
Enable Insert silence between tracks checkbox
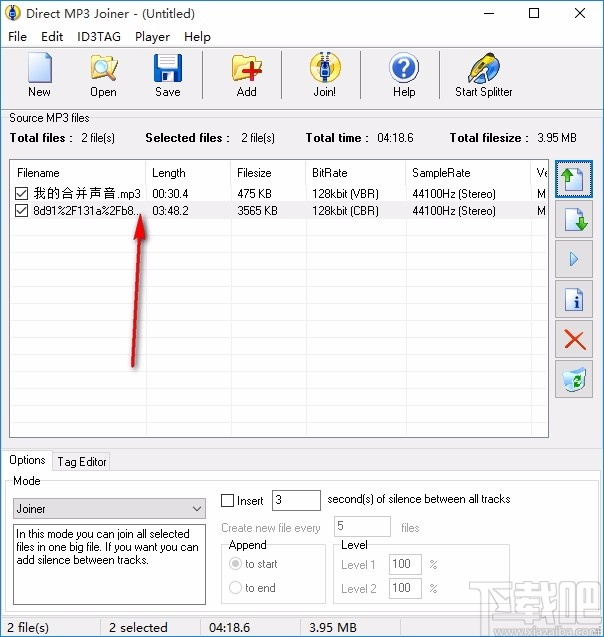pos(227,500)
